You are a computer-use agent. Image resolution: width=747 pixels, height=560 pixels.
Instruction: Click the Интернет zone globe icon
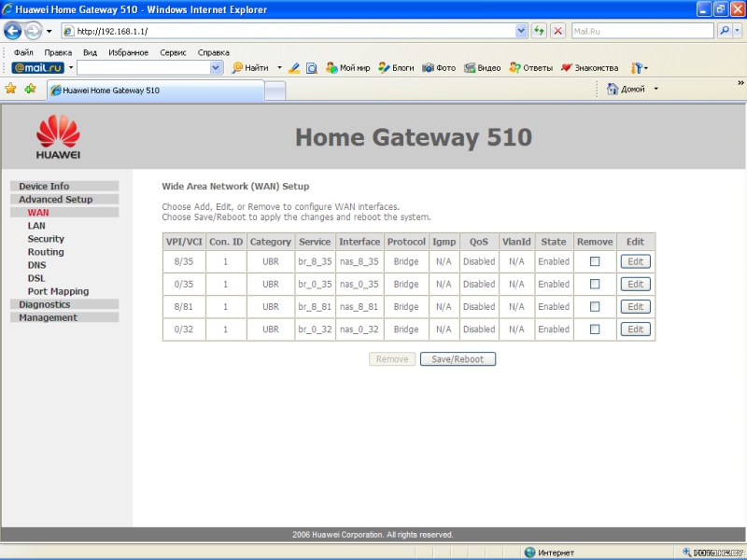coord(529,553)
